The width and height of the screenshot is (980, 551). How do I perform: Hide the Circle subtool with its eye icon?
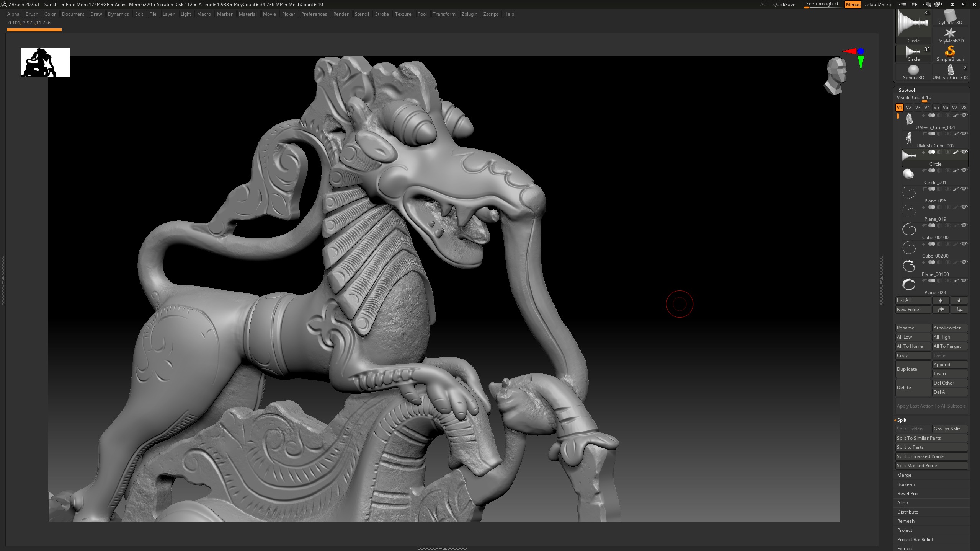964,152
